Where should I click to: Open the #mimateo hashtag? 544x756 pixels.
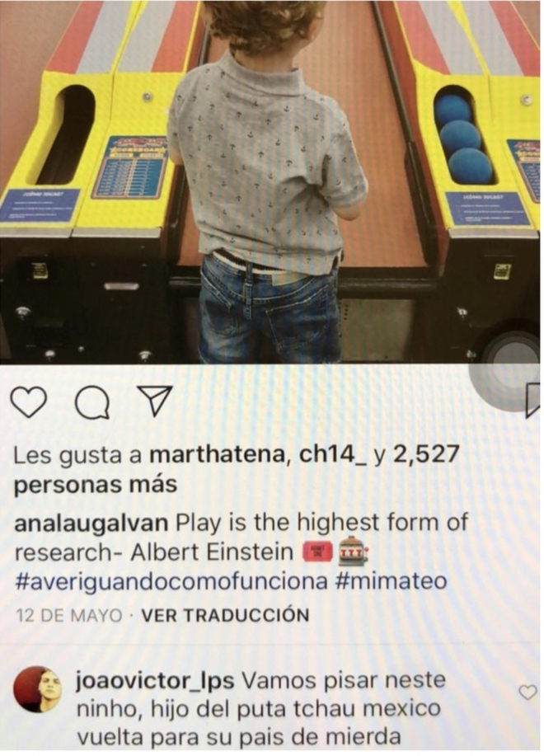(x=390, y=581)
